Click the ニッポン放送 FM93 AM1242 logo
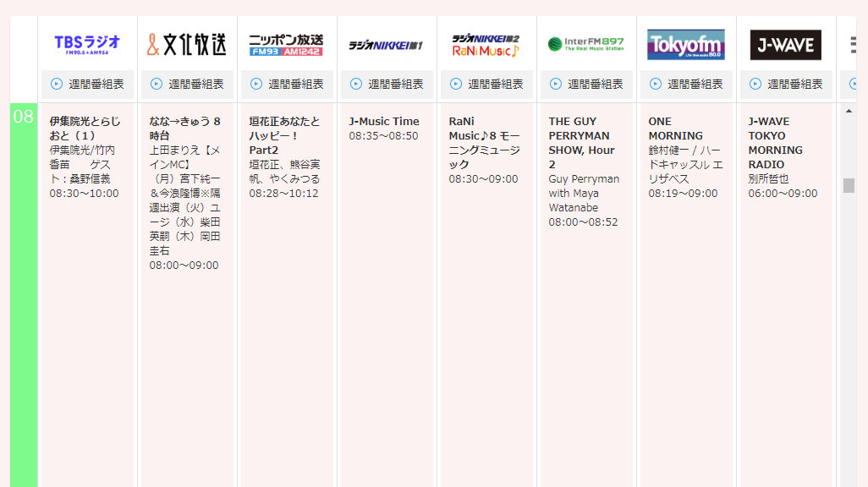 (287, 44)
